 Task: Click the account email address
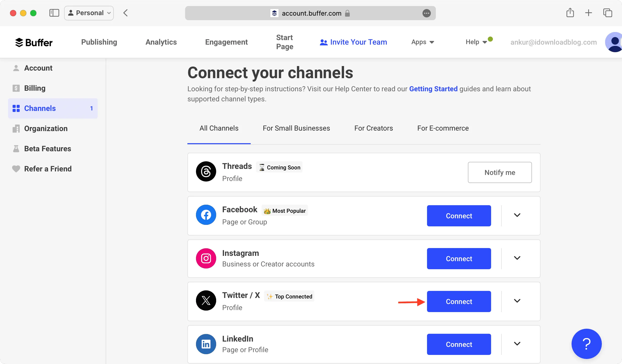pyautogui.click(x=554, y=42)
